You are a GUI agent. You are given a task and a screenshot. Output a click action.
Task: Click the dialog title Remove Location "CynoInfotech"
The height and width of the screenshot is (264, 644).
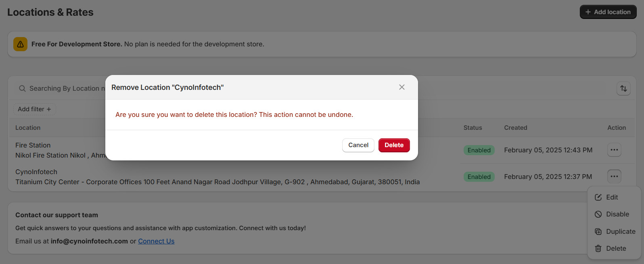pos(167,87)
